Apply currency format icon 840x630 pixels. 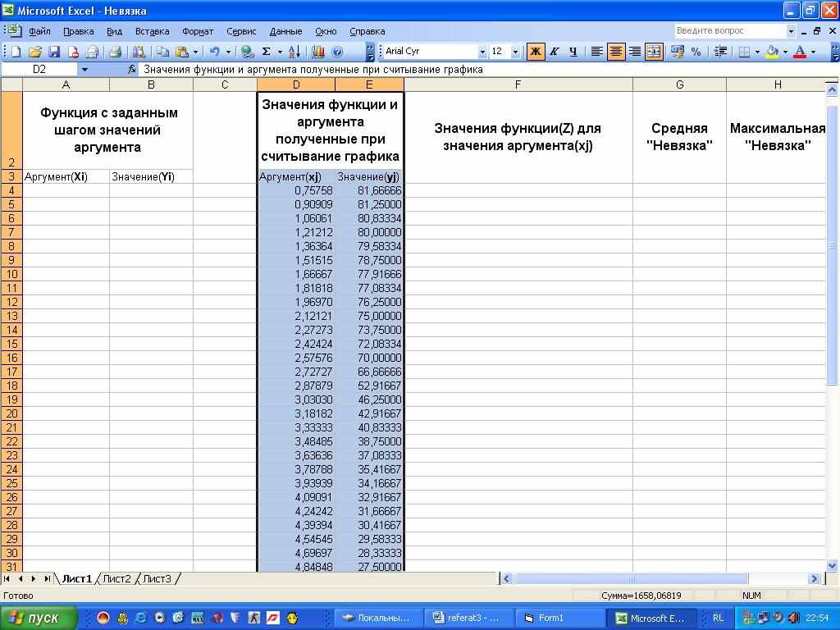pyautogui.click(x=677, y=52)
